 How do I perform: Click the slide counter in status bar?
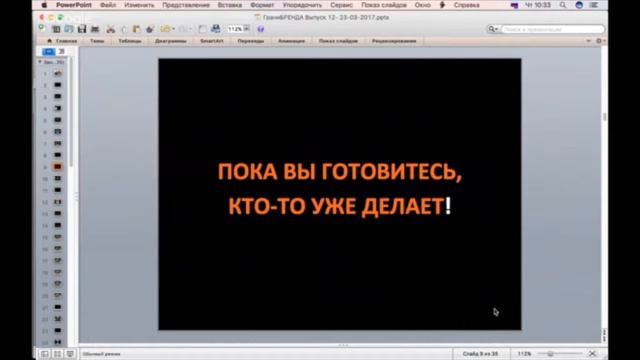pyautogui.click(x=480, y=354)
